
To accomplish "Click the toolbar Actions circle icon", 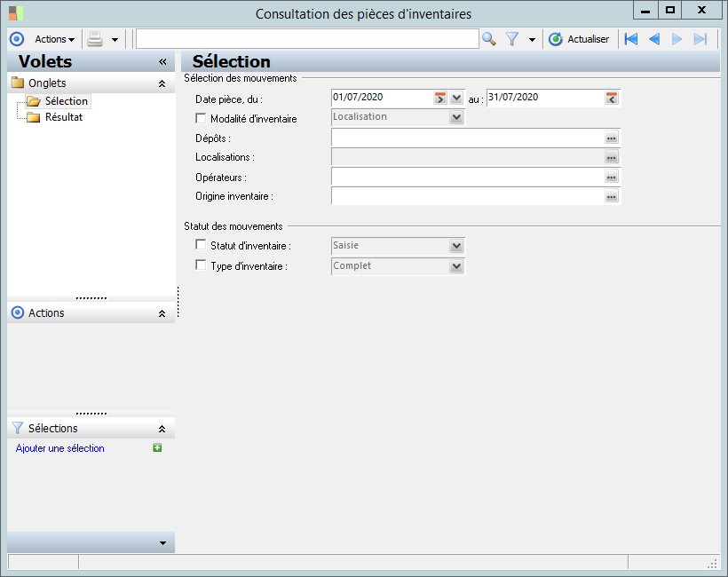I will pyautogui.click(x=17, y=39).
